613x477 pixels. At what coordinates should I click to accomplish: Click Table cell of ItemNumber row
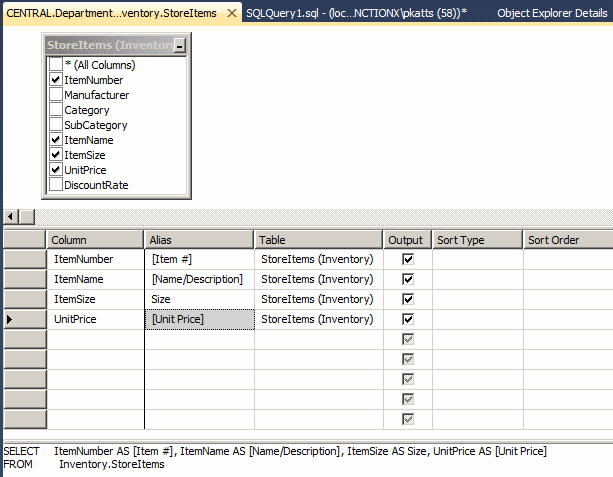[319, 259]
